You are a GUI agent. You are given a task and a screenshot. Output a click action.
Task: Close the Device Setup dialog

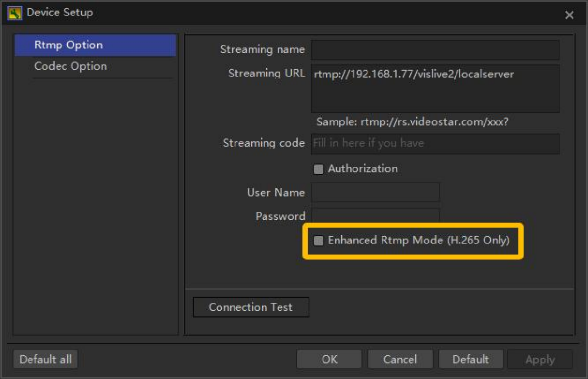click(569, 15)
